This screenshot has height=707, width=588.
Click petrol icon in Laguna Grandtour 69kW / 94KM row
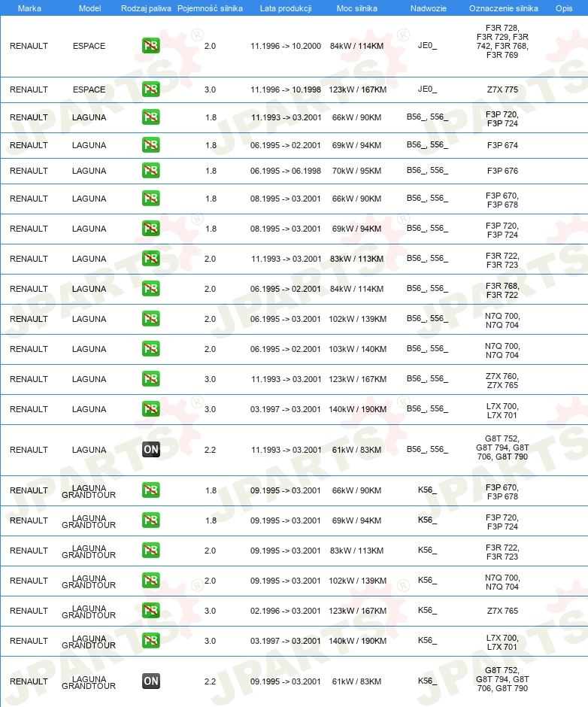[150, 520]
